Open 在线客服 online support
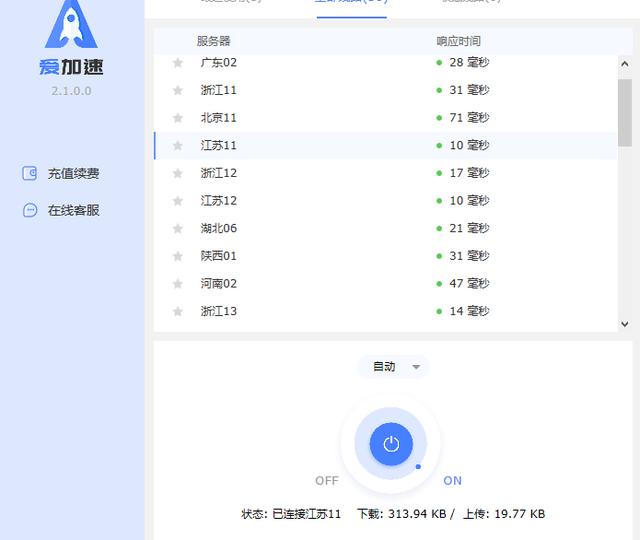640x540 pixels. (73, 211)
